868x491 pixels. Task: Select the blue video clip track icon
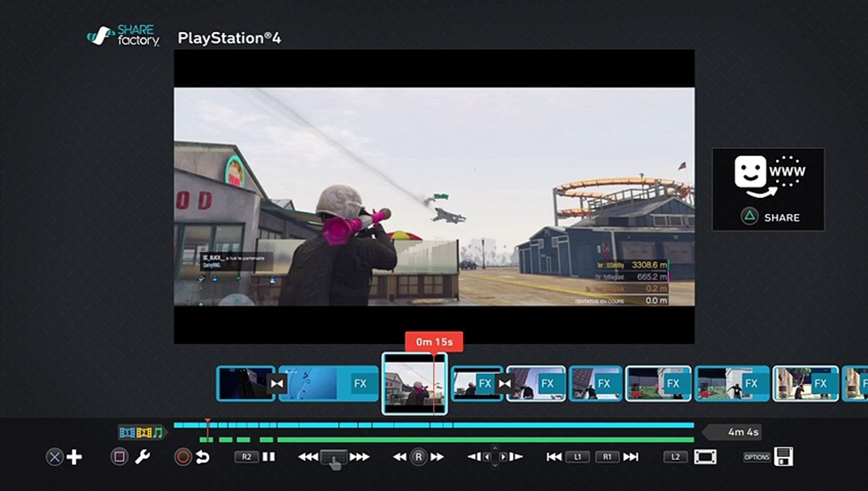(127, 432)
